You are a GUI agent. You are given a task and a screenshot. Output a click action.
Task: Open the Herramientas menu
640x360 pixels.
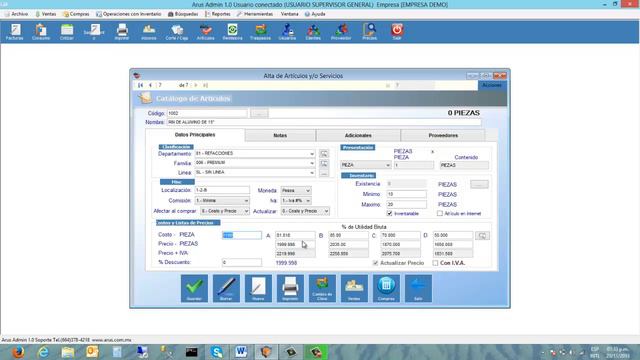[x=255, y=14]
